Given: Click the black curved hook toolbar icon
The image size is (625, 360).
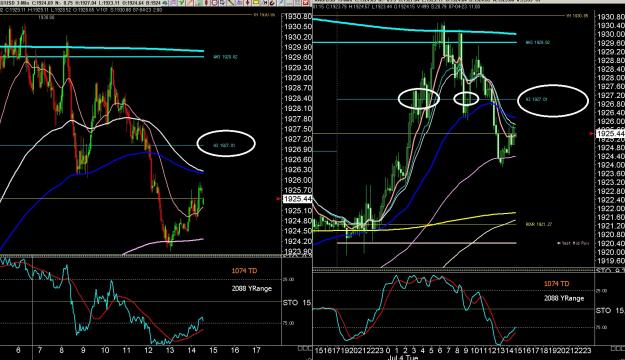Looking at the screenshot, I should click(x=272, y=2).
